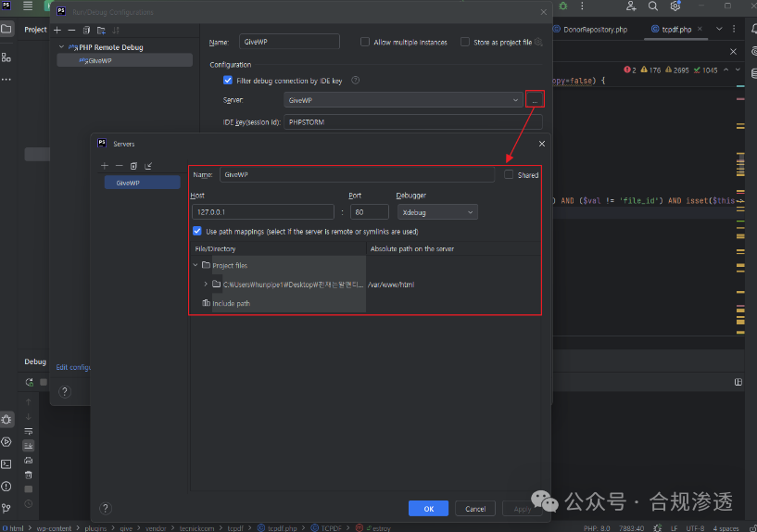Click the Port field showing 80

(x=370, y=212)
